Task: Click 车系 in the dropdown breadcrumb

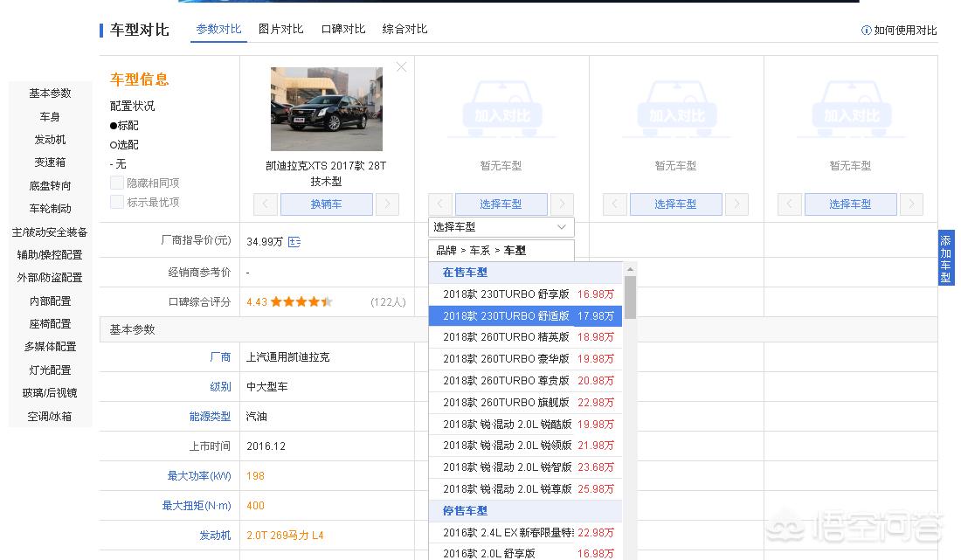Action: pyautogui.click(x=480, y=251)
